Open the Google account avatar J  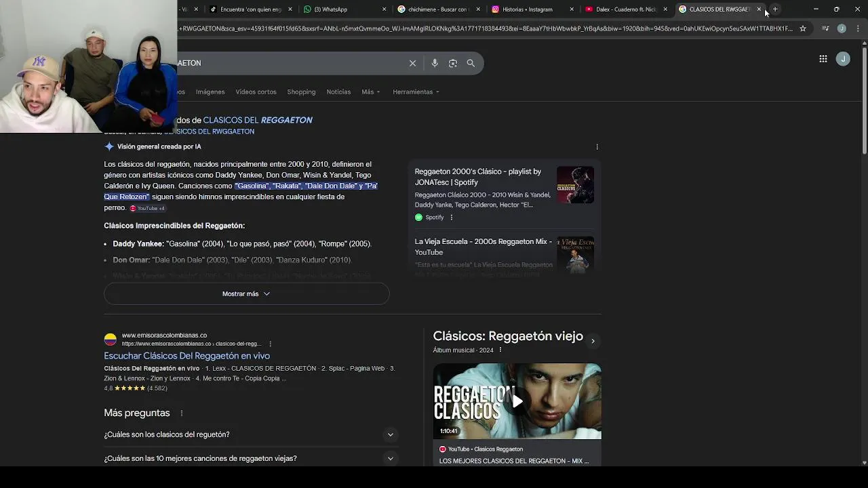(x=843, y=59)
